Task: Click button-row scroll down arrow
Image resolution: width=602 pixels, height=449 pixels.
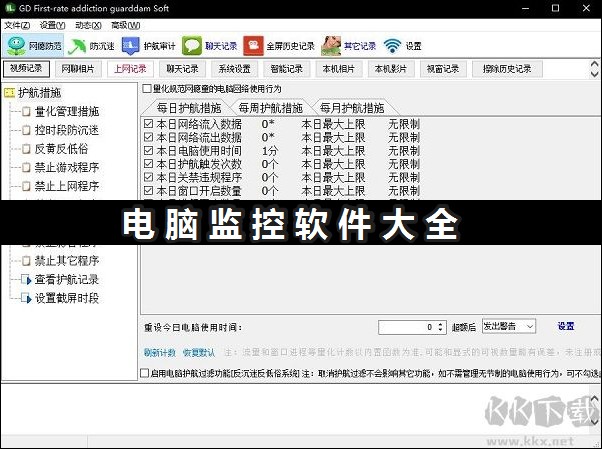Action: [594, 74]
